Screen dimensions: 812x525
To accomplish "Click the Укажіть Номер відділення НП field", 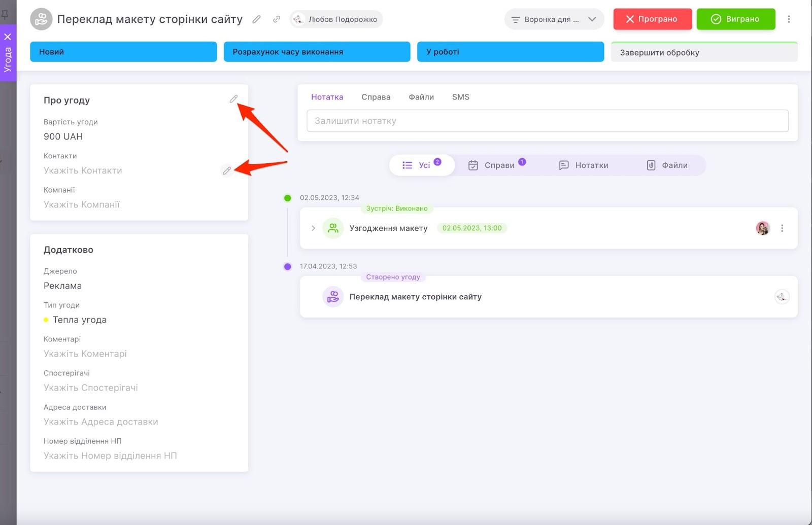I will (x=110, y=456).
